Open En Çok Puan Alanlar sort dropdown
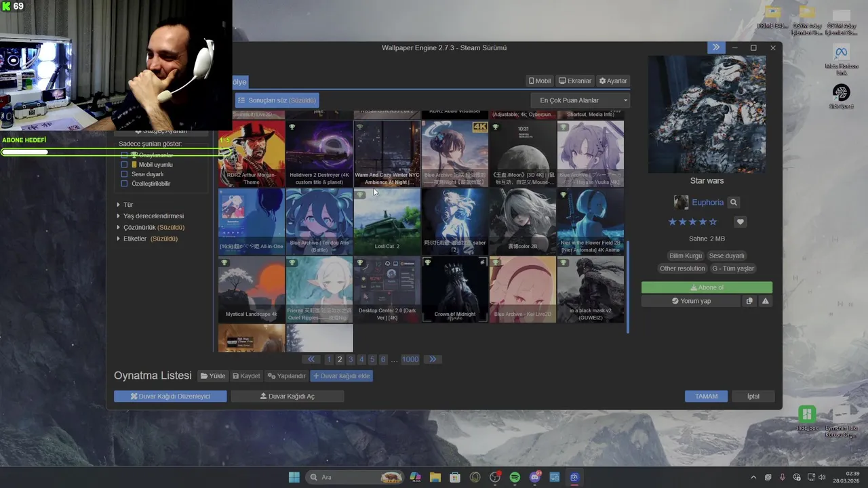Image resolution: width=868 pixels, height=488 pixels. pyautogui.click(x=582, y=100)
